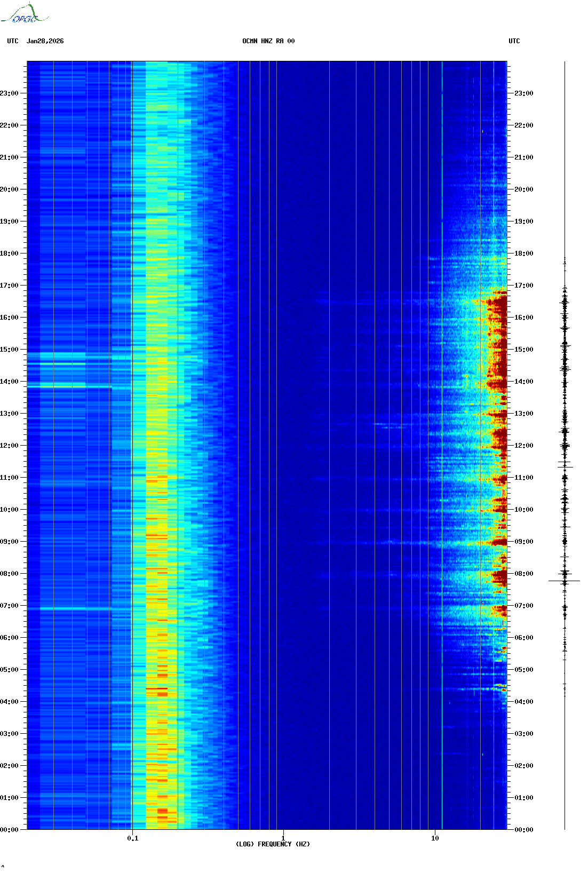Select the 08:00 label on the right time axis
Viewport: 588px width, 872px height.
click(x=523, y=574)
